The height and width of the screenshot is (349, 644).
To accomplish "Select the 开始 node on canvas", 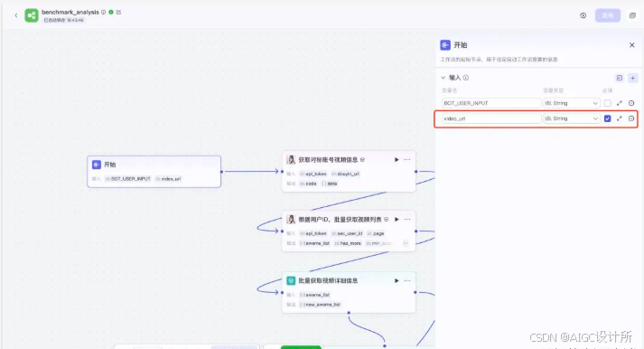I will 154,172.
